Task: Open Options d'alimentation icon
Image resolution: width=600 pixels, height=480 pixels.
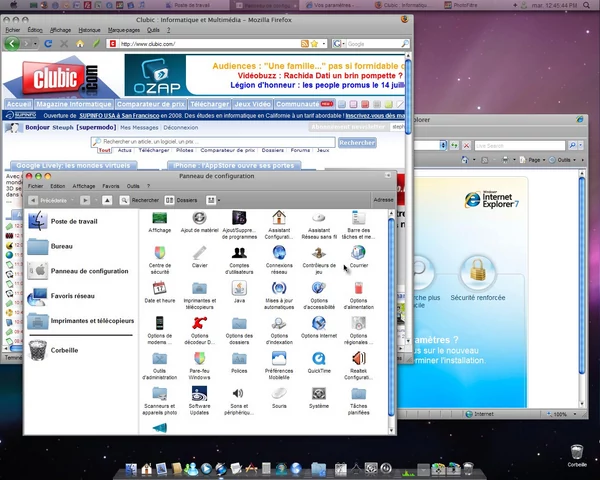Action: tap(359, 288)
